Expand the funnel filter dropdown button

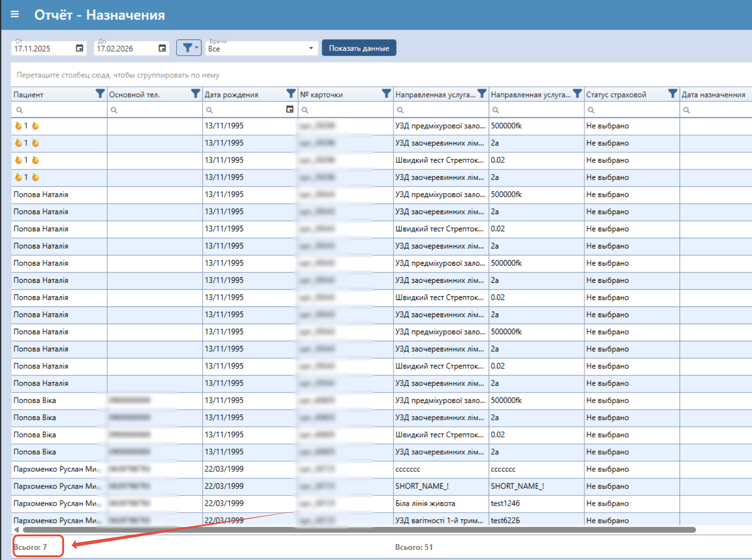coord(189,48)
